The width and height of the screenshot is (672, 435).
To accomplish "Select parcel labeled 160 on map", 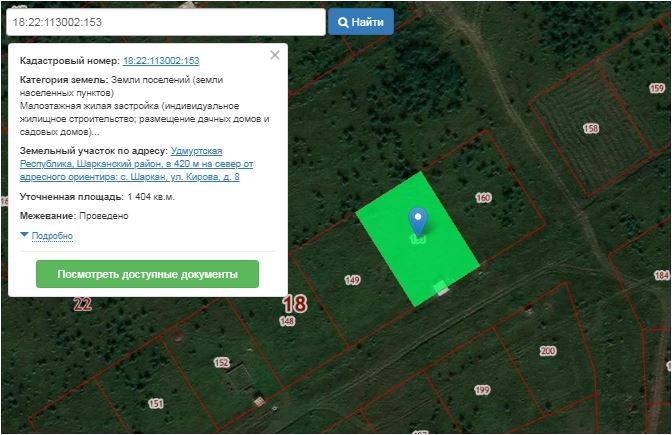I will click(484, 198).
